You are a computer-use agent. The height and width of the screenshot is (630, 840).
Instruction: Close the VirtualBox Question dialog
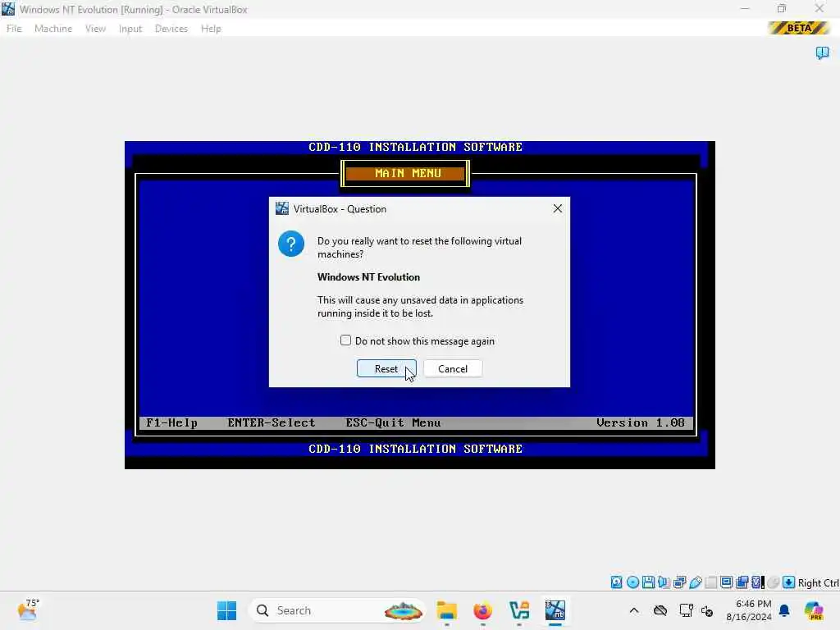[x=557, y=208]
